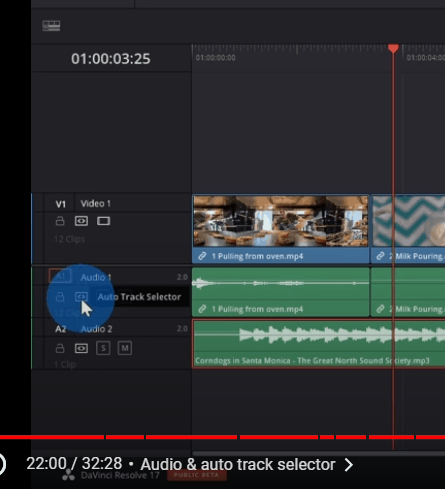Select the Milk Pouring video clip thumbnail

click(409, 221)
